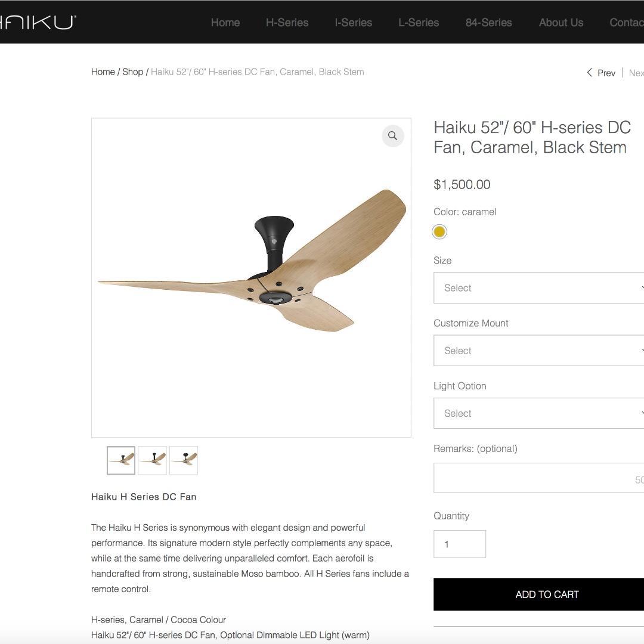The height and width of the screenshot is (644, 644).
Task: Open the Size select dropdown
Action: 537,287
